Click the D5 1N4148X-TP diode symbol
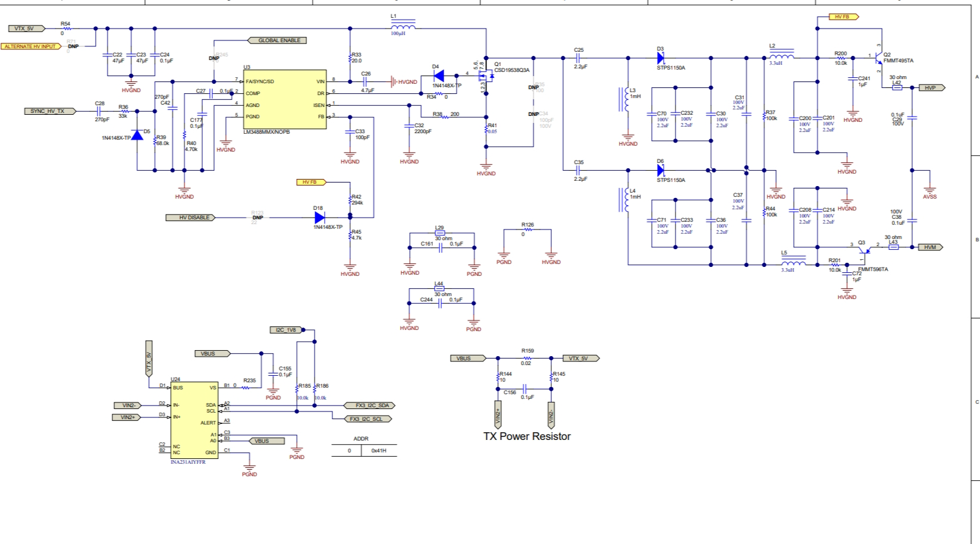Image resolution: width=980 pixels, height=544 pixels. coord(137,135)
